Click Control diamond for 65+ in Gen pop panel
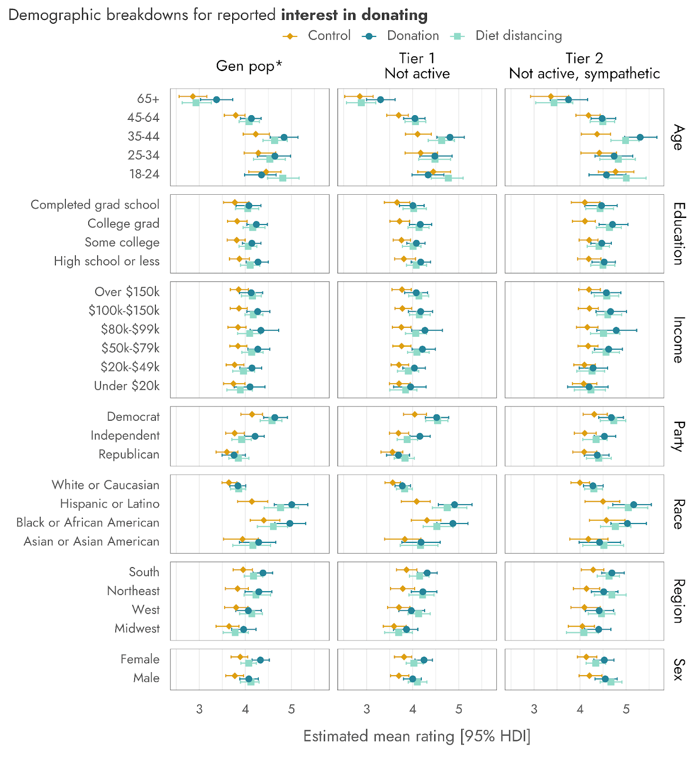The height and width of the screenshot is (758, 700). pos(193,97)
